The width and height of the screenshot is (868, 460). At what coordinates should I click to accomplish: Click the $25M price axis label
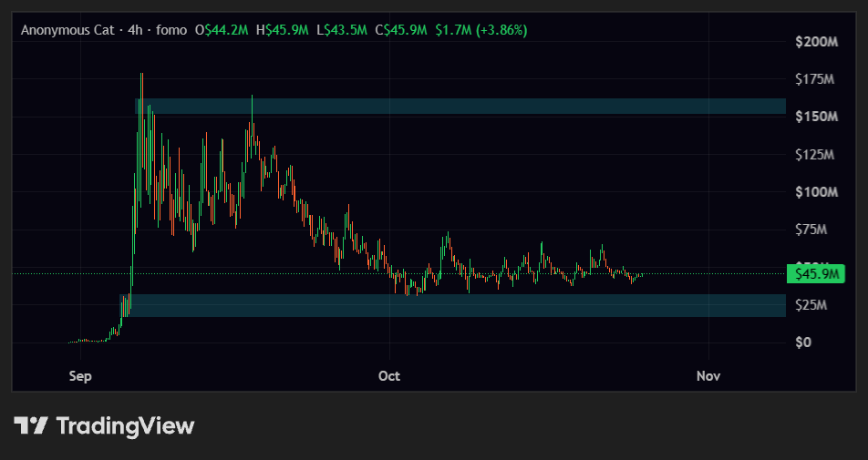pyautogui.click(x=811, y=304)
